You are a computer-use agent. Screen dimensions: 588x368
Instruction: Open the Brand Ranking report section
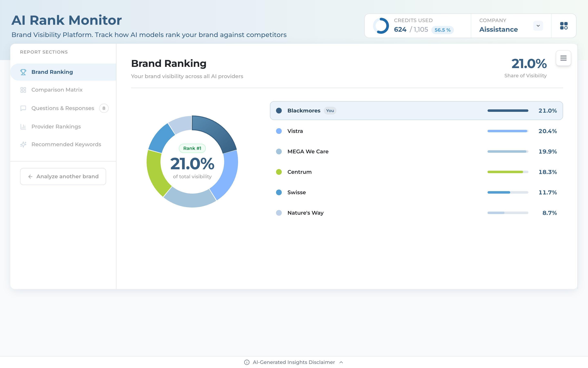63,72
